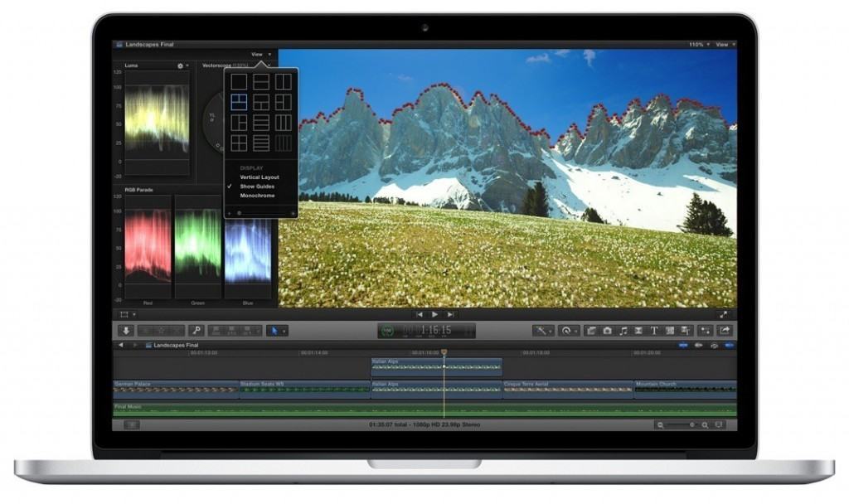Open the View menu at top right of viewer

click(x=723, y=43)
